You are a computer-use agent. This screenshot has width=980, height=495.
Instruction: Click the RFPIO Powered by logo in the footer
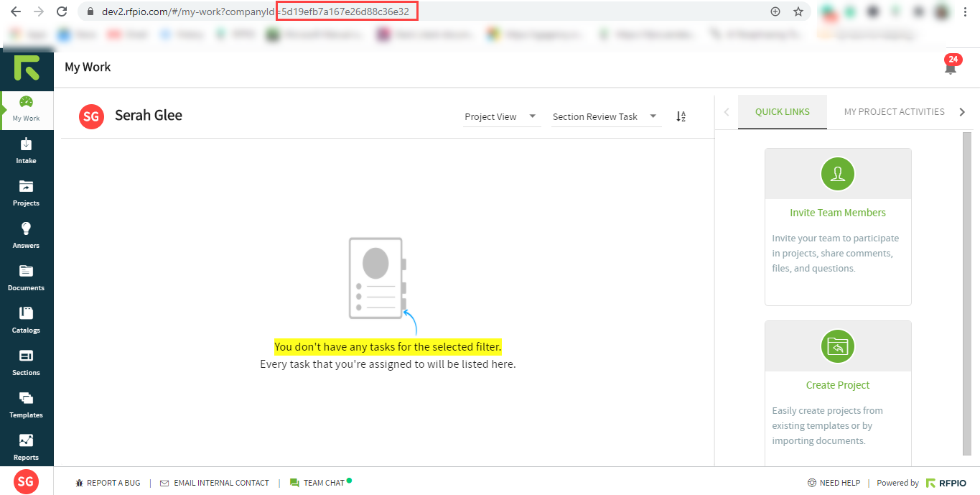click(x=946, y=483)
